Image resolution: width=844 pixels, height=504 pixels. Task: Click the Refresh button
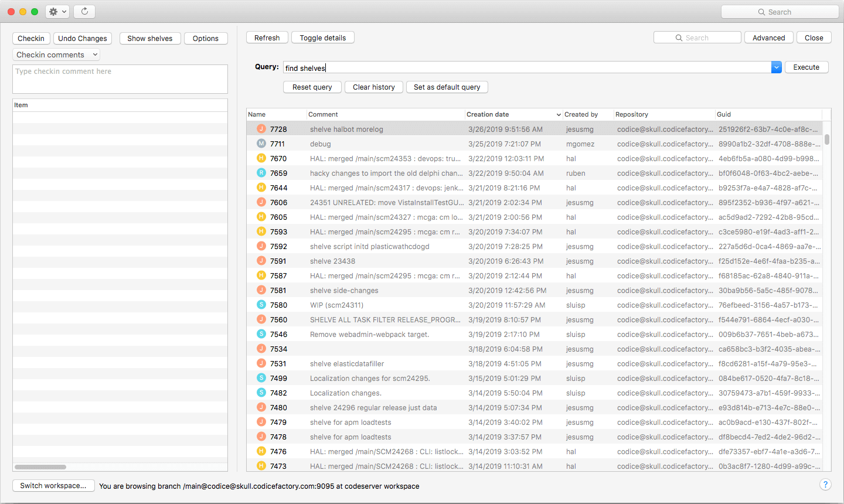click(267, 38)
